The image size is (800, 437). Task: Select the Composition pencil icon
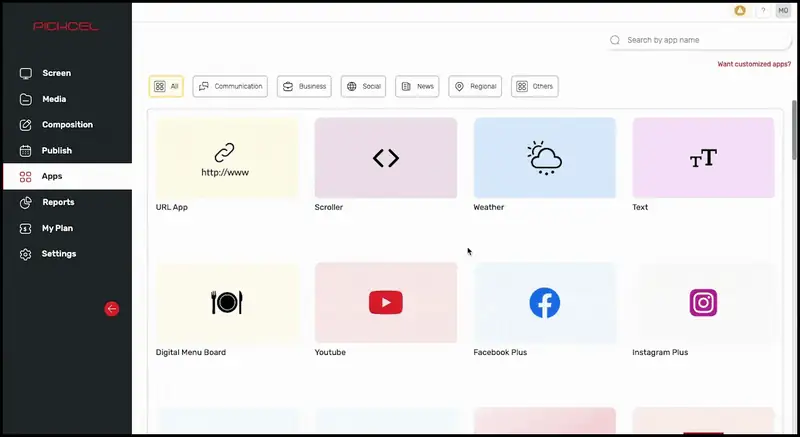click(x=26, y=125)
